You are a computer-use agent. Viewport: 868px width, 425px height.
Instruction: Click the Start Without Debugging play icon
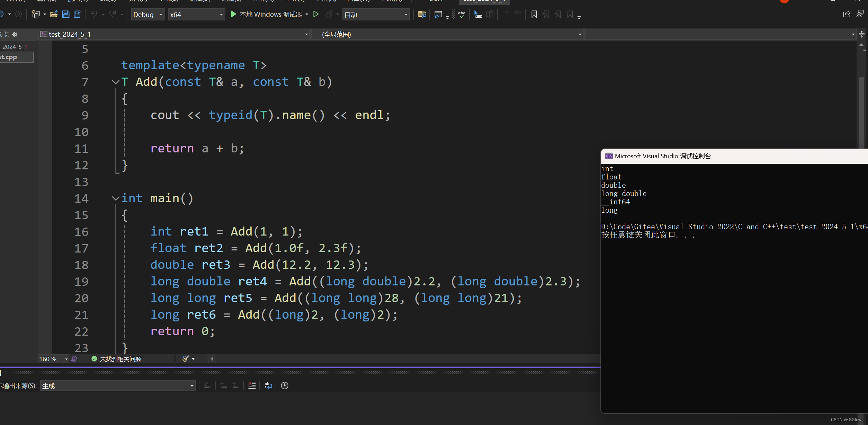tap(316, 14)
